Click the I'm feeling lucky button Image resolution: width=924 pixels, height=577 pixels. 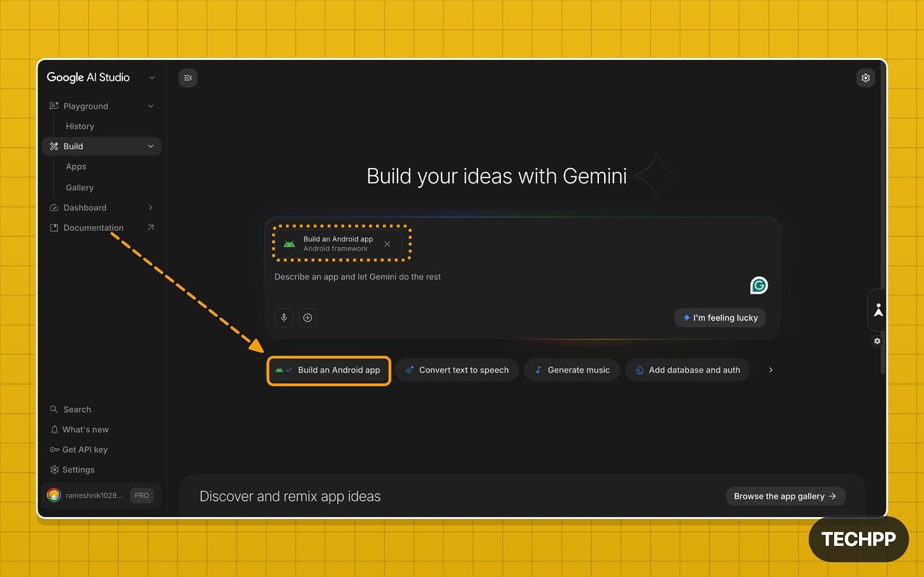(720, 318)
